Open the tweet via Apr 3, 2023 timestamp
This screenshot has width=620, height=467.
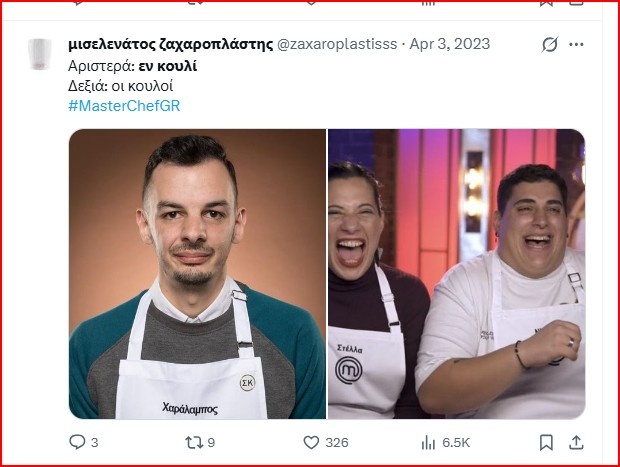[450, 44]
